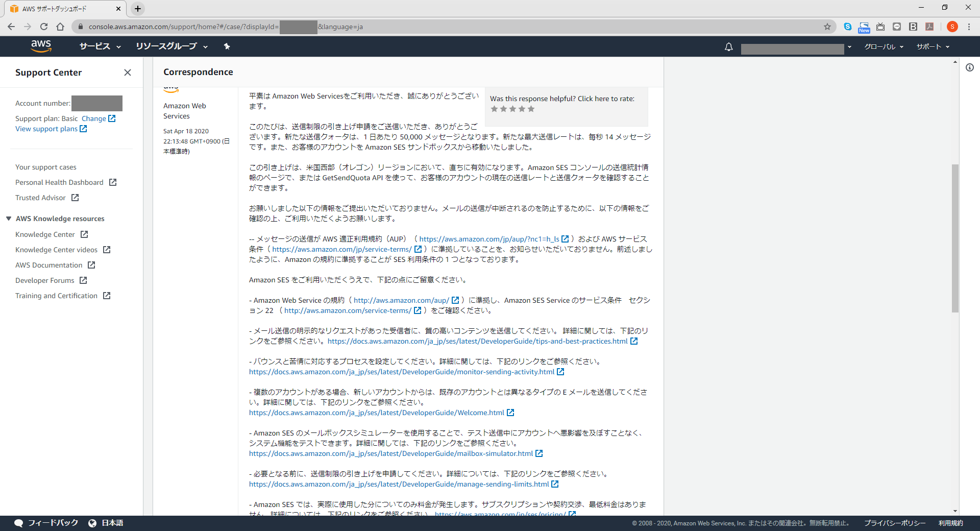Image resolution: width=980 pixels, height=531 pixels.
Task: Click the scrollbar down arrow
Action: (955, 511)
